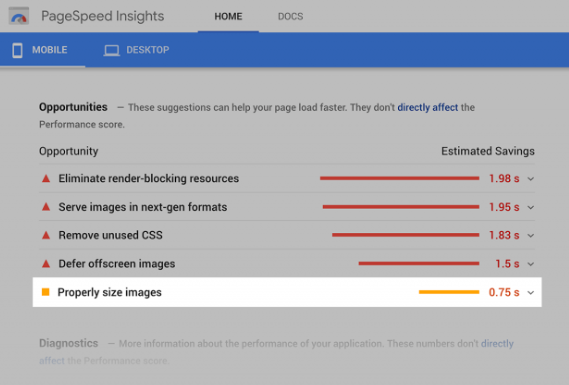Click the desktop laptop icon
Image resolution: width=569 pixels, height=385 pixels.
pyautogui.click(x=111, y=50)
